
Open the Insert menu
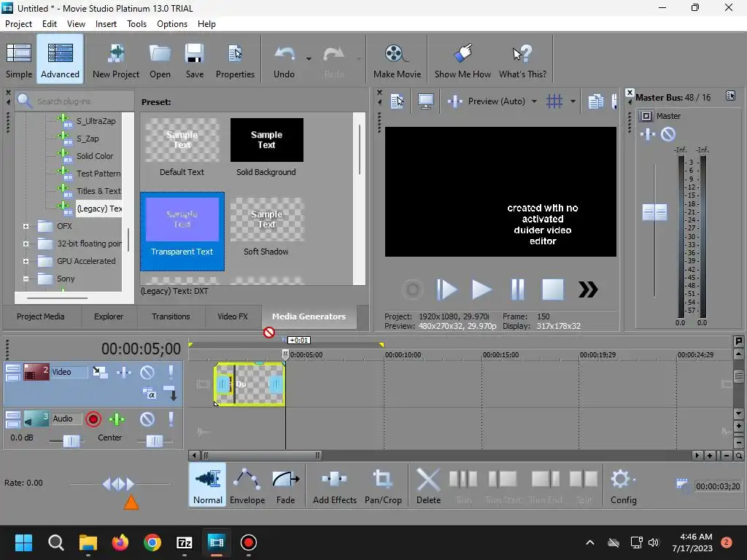tap(106, 24)
